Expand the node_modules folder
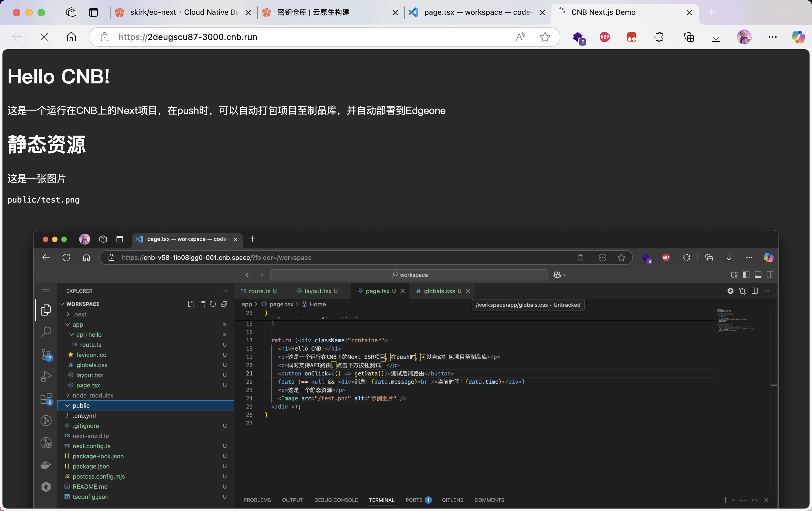 93,395
